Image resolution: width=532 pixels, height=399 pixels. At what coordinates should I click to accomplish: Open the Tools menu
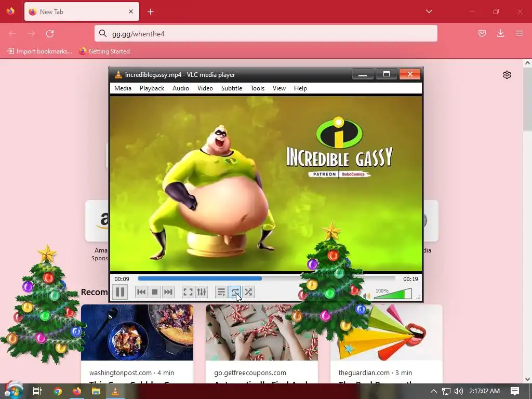coord(258,88)
